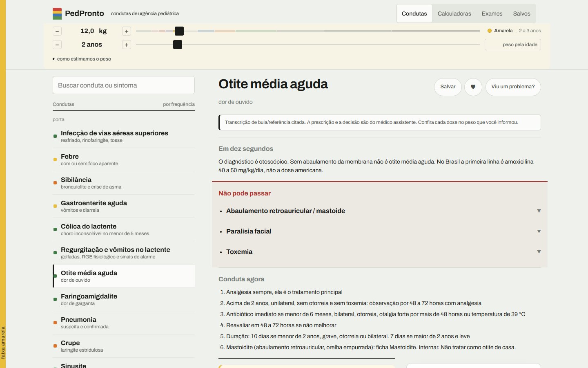Decrease age with the anos minus button
The image size is (588, 368).
pos(57,45)
